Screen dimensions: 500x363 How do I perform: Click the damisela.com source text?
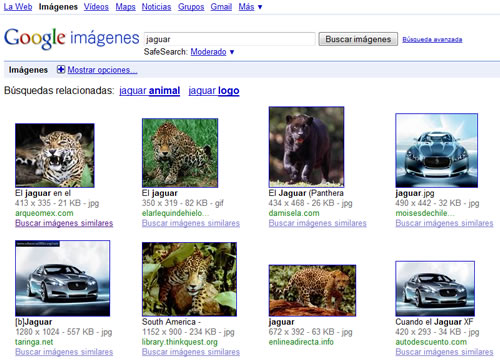(294, 213)
